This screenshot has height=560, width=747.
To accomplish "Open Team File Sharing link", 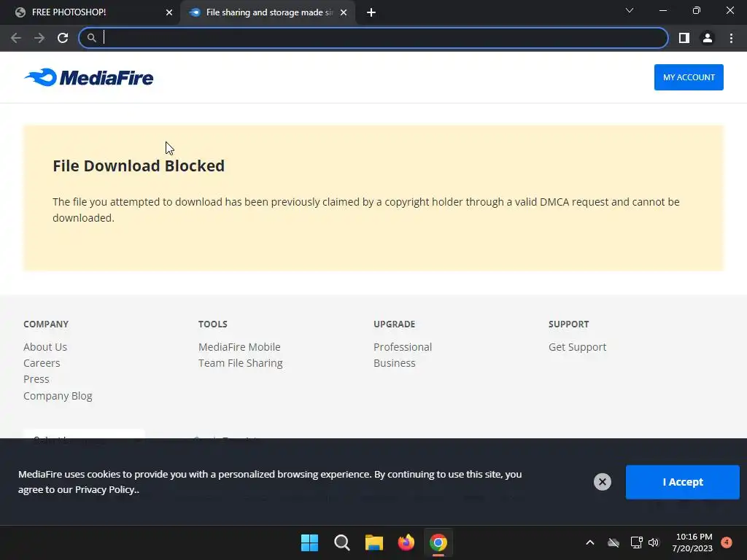I will 241,363.
